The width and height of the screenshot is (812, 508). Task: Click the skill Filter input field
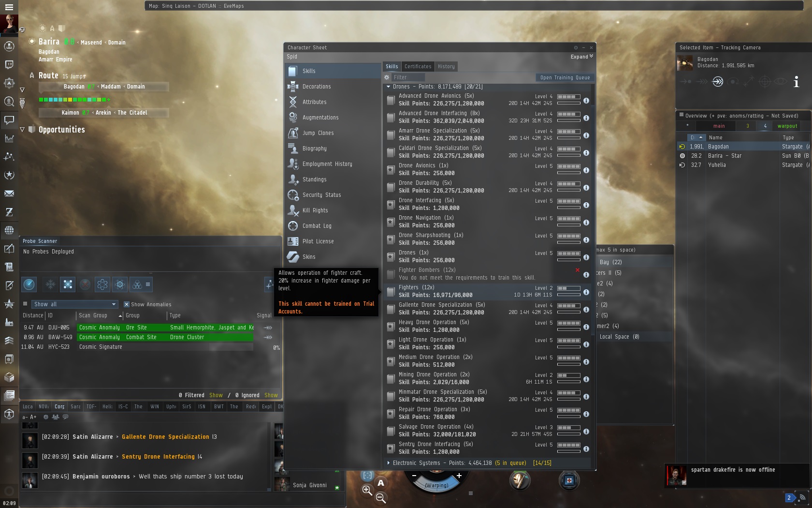(408, 77)
